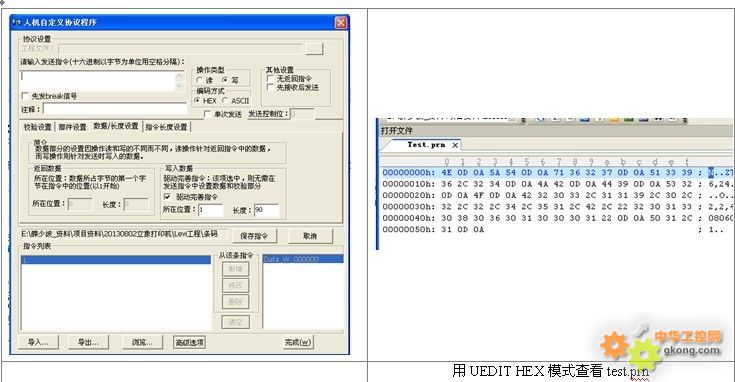Image resolution: width=735 pixels, height=382 pixels.
Task: Check the 单次发送 option
Action: click(207, 114)
